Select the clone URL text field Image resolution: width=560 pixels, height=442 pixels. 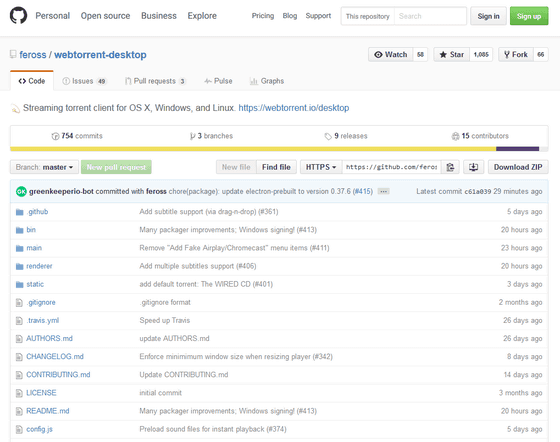(x=392, y=167)
